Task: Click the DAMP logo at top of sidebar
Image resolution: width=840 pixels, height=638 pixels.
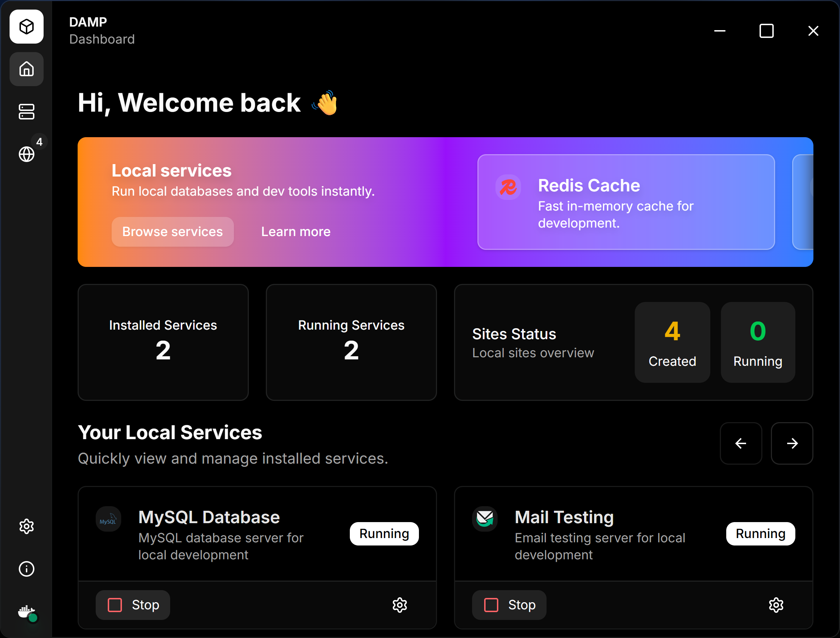Action: click(x=26, y=27)
